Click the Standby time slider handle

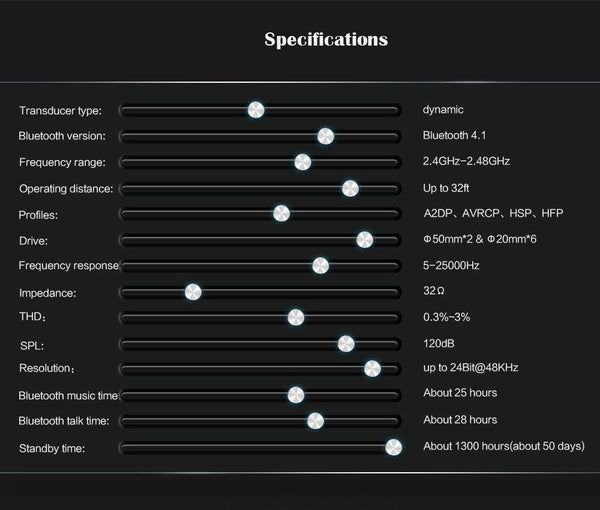[393, 447]
